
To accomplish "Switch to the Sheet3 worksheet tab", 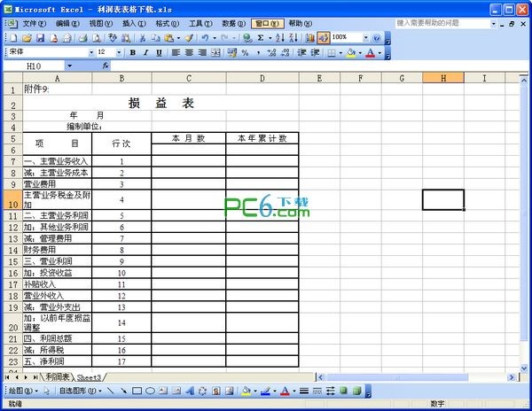I will click(x=89, y=377).
